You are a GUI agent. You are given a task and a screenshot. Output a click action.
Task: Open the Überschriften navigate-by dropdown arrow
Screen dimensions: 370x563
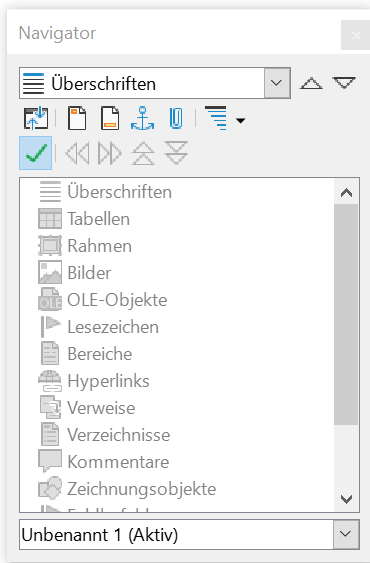pyautogui.click(x=277, y=83)
